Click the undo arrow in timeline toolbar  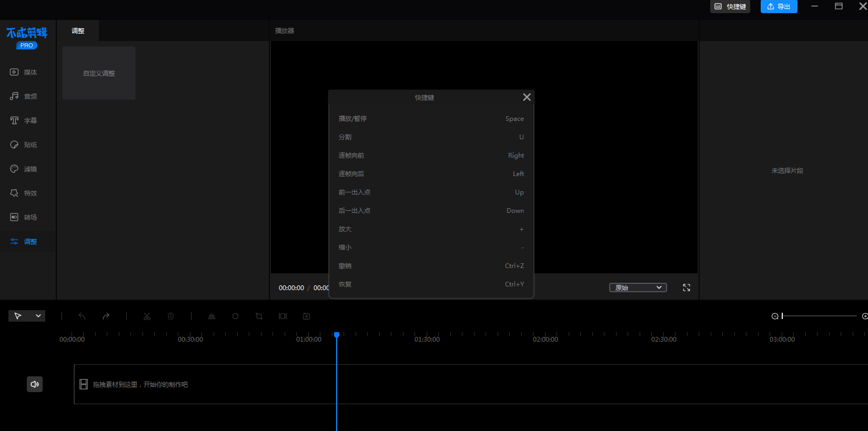[x=82, y=316]
